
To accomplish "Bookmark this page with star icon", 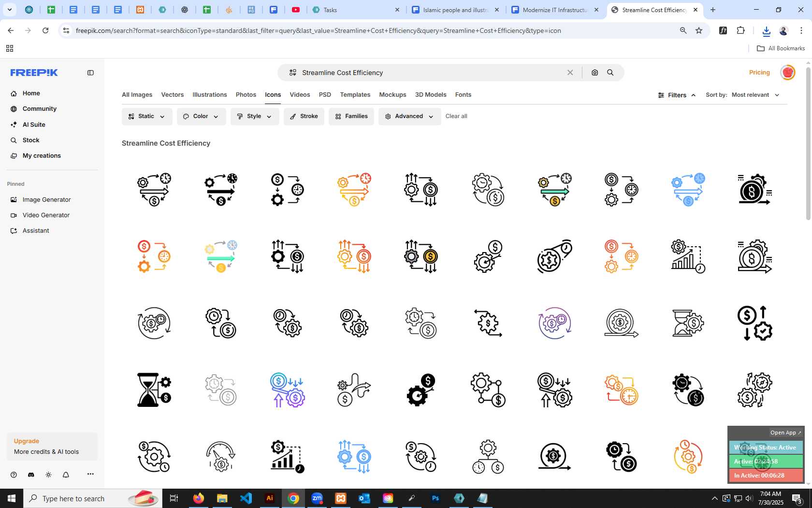I will click(x=699, y=30).
